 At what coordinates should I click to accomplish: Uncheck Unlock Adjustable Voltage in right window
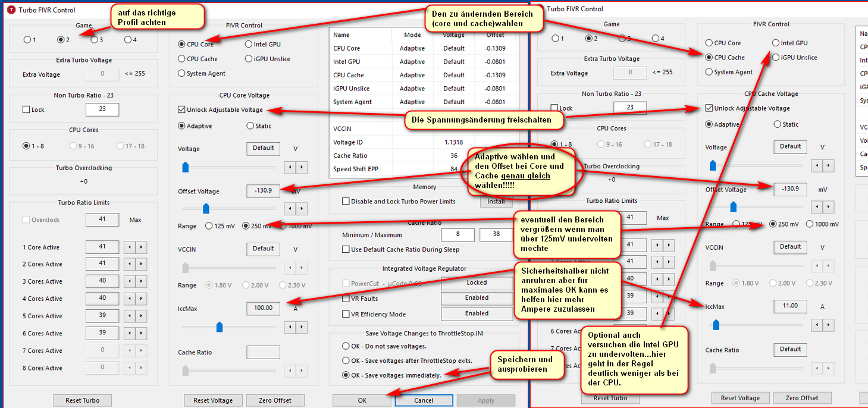coord(709,108)
